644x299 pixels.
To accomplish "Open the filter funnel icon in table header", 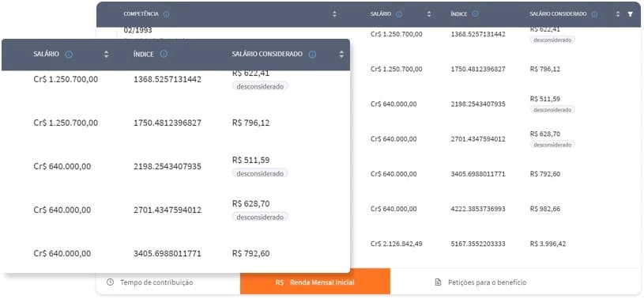I will point(630,14).
